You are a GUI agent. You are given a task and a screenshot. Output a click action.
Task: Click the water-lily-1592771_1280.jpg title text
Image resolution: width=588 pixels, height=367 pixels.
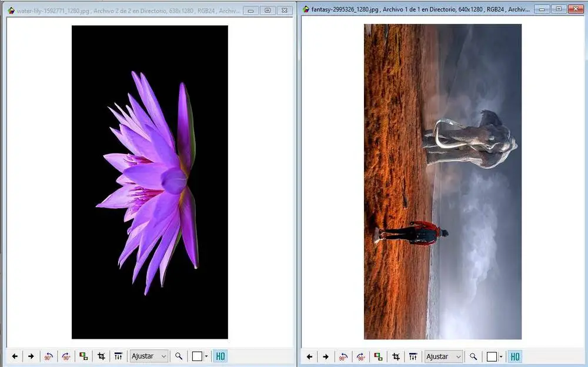click(53, 11)
